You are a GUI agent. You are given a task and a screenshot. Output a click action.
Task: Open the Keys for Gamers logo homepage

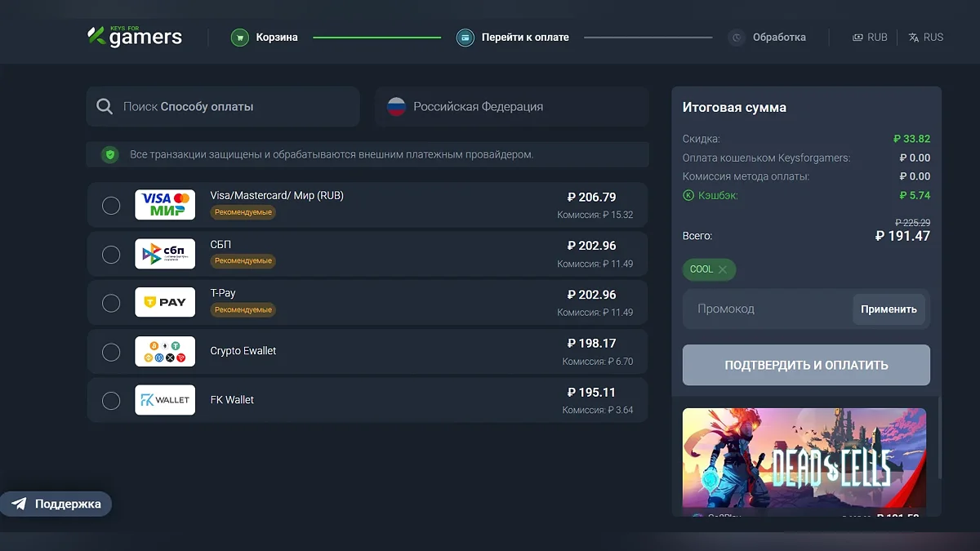pos(135,37)
